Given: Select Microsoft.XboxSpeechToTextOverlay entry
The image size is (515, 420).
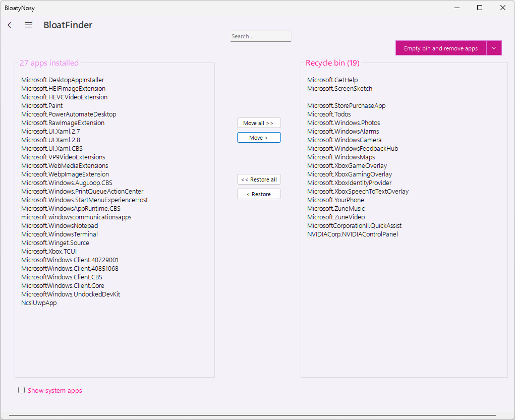Looking at the screenshot, I should (x=358, y=191).
